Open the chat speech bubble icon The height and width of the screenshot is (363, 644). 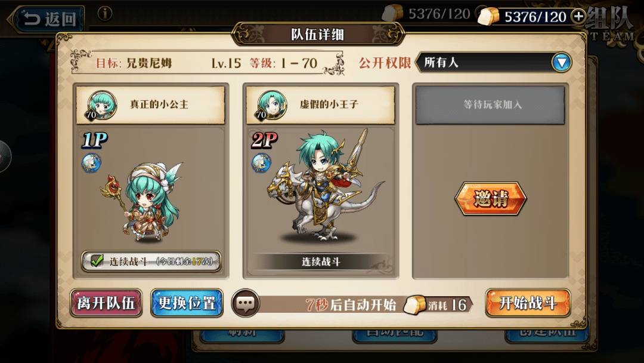(245, 303)
